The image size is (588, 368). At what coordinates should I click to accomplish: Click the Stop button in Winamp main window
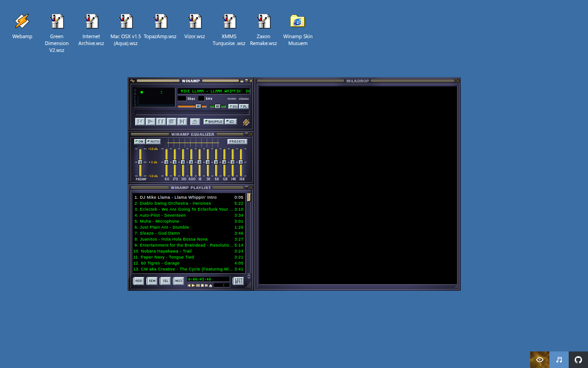[x=171, y=121]
